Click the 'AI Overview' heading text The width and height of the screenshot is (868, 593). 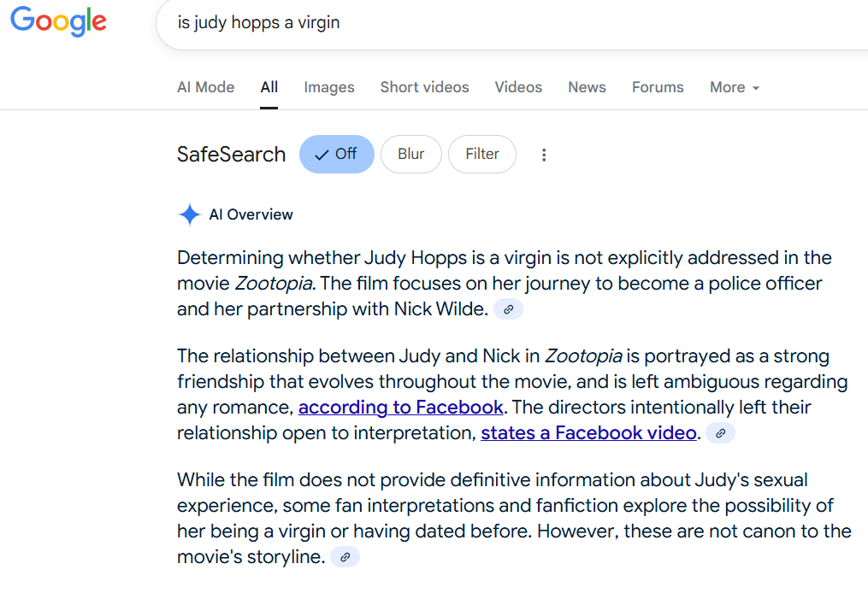pyautogui.click(x=251, y=214)
